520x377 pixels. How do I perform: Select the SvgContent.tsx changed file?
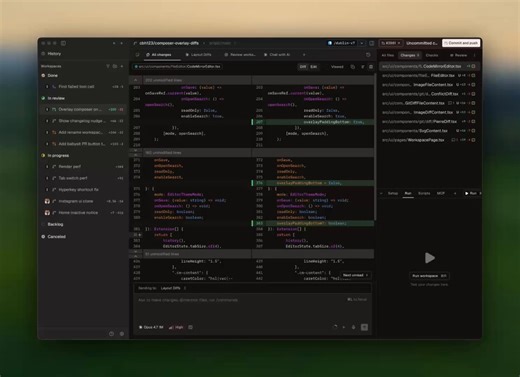(429, 131)
